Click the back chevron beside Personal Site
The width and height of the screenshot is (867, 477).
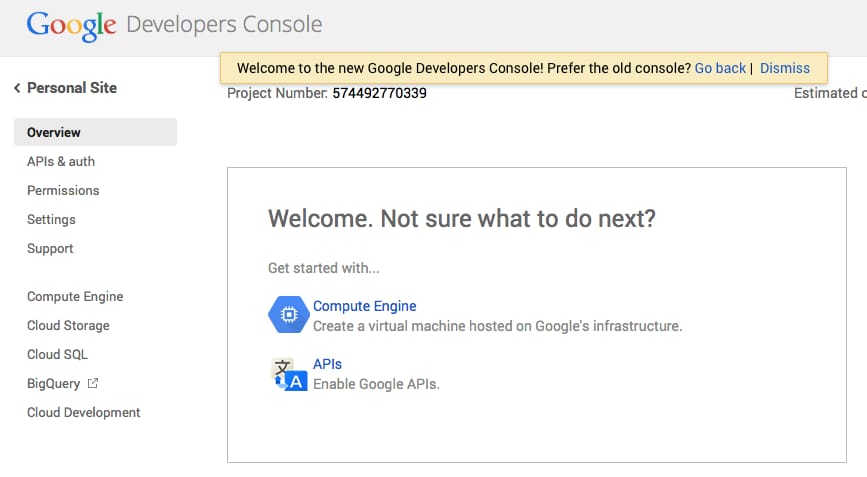(x=17, y=88)
